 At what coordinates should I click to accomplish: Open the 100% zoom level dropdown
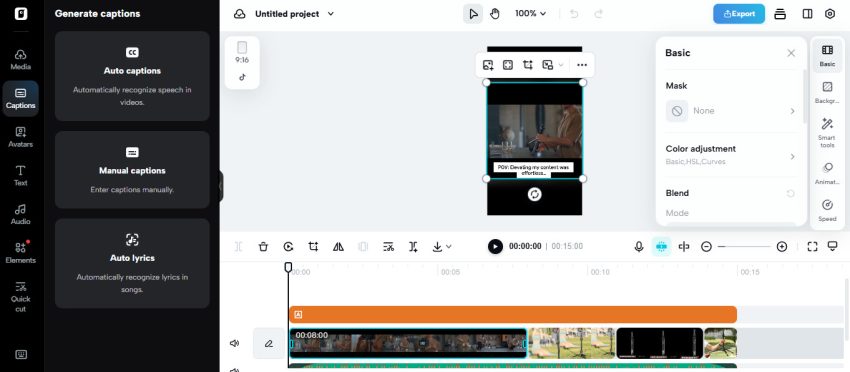pyautogui.click(x=530, y=14)
